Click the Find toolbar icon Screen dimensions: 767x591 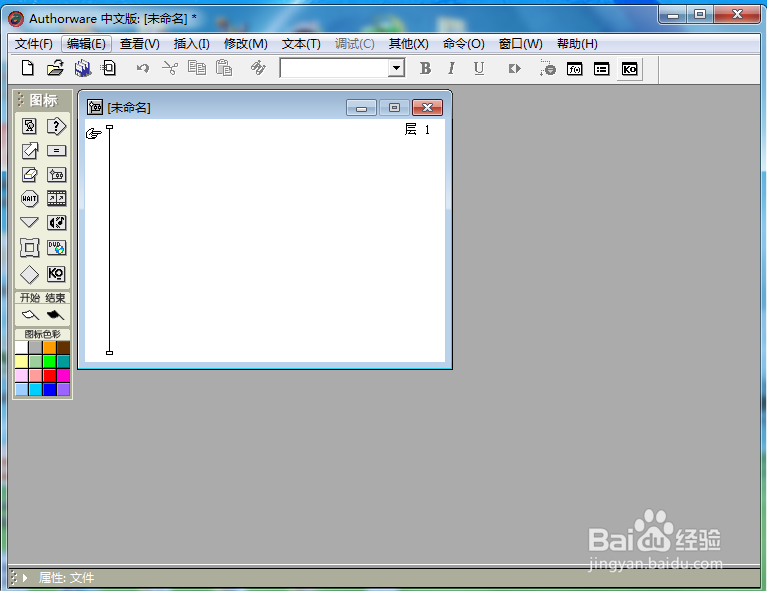[x=258, y=68]
